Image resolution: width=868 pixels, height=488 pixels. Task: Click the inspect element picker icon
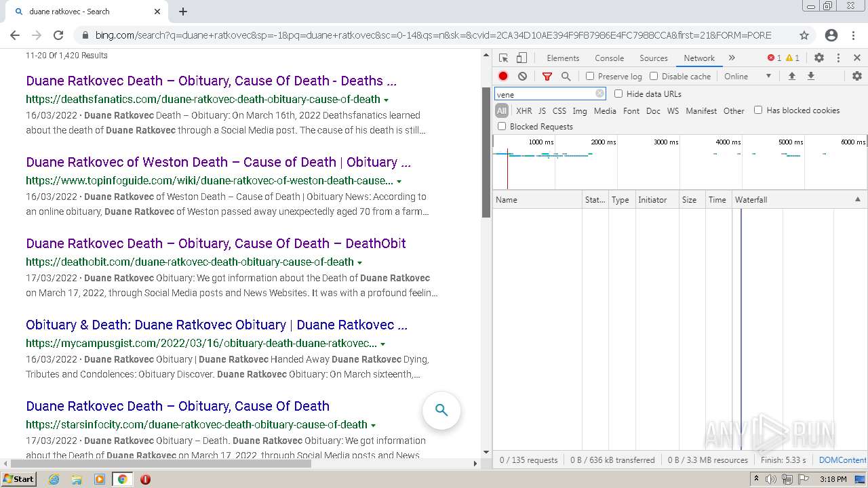pyautogui.click(x=503, y=58)
